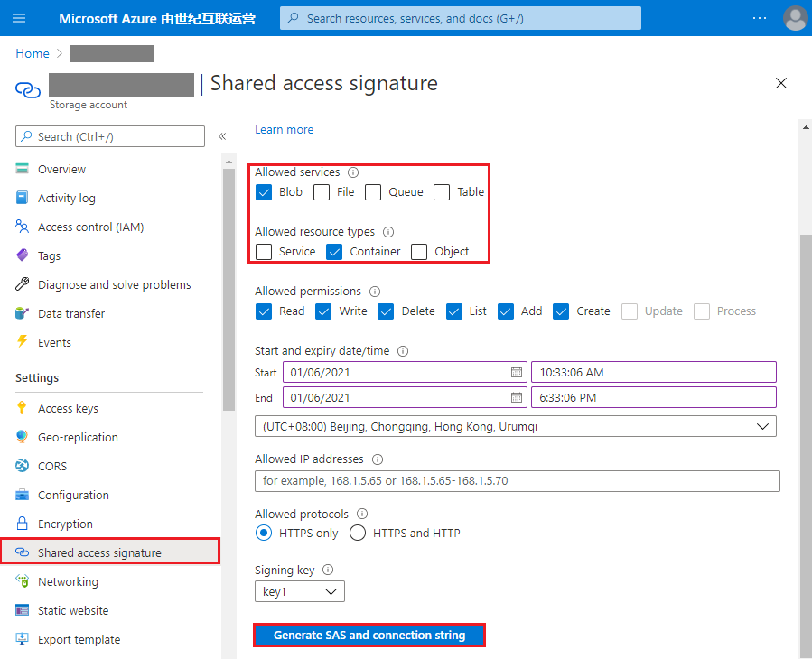Uncheck the Create permission checkbox
The height and width of the screenshot is (659, 812).
click(x=561, y=311)
